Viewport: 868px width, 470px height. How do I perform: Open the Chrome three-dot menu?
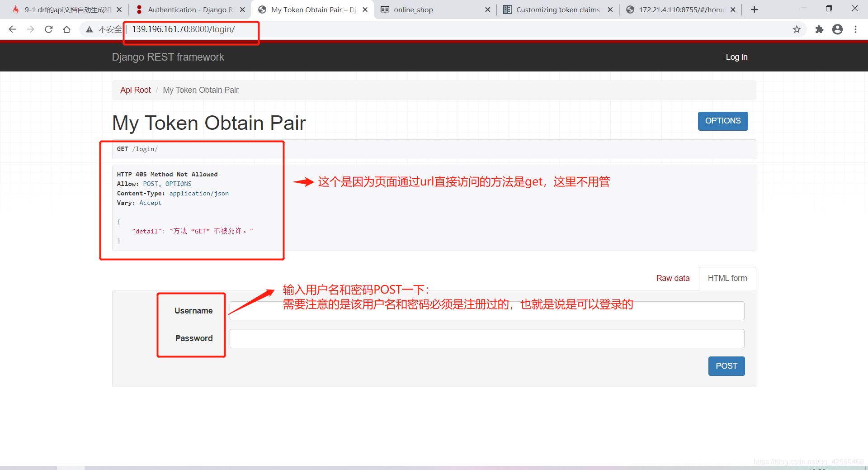[855, 29]
